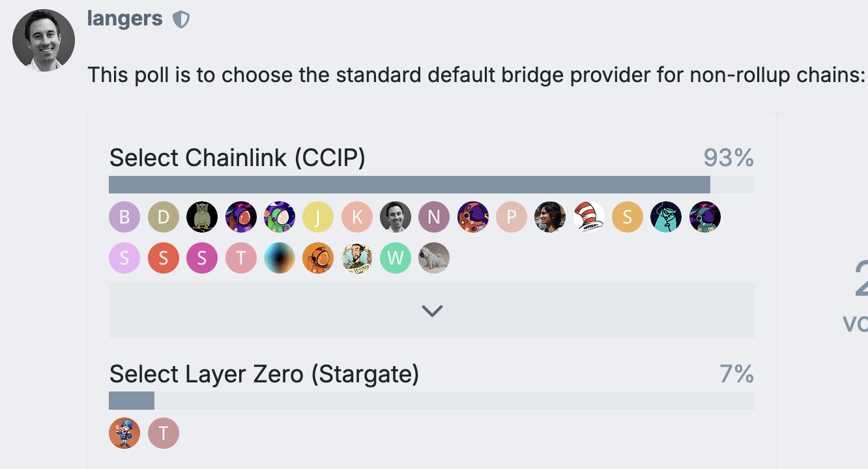Click the Chainlink 93% result bar
Image resolution: width=868 pixels, height=469 pixels.
tap(409, 185)
